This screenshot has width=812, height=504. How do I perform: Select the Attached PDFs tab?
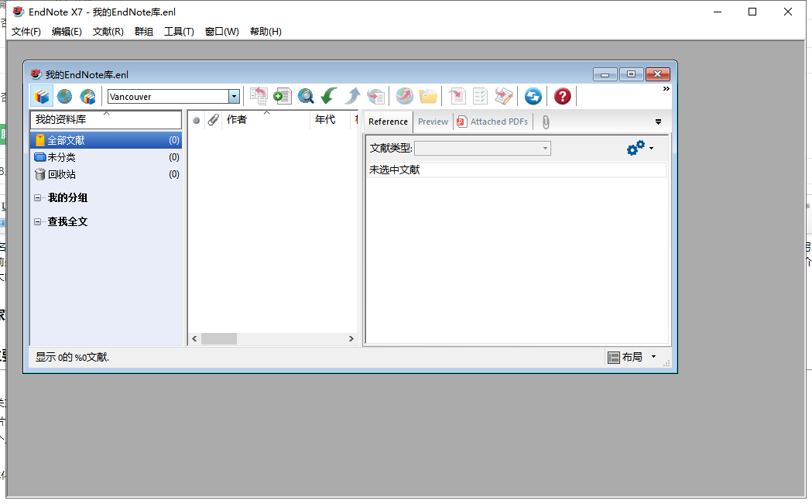[492, 122]
